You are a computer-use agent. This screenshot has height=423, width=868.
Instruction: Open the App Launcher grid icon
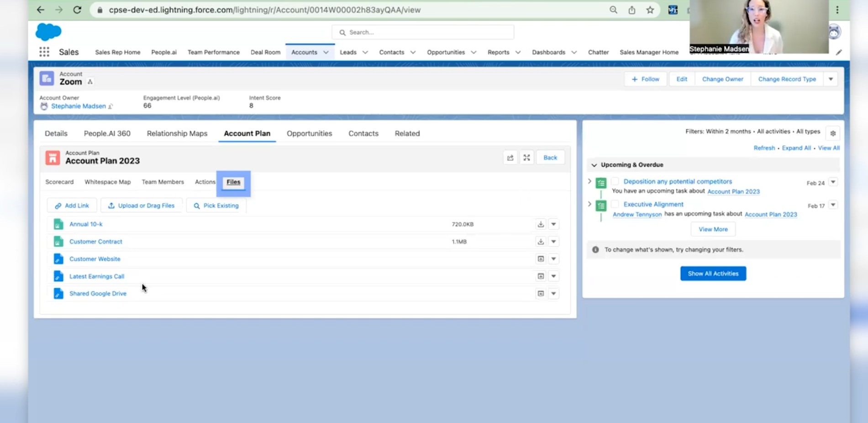[x=44, y=52]
